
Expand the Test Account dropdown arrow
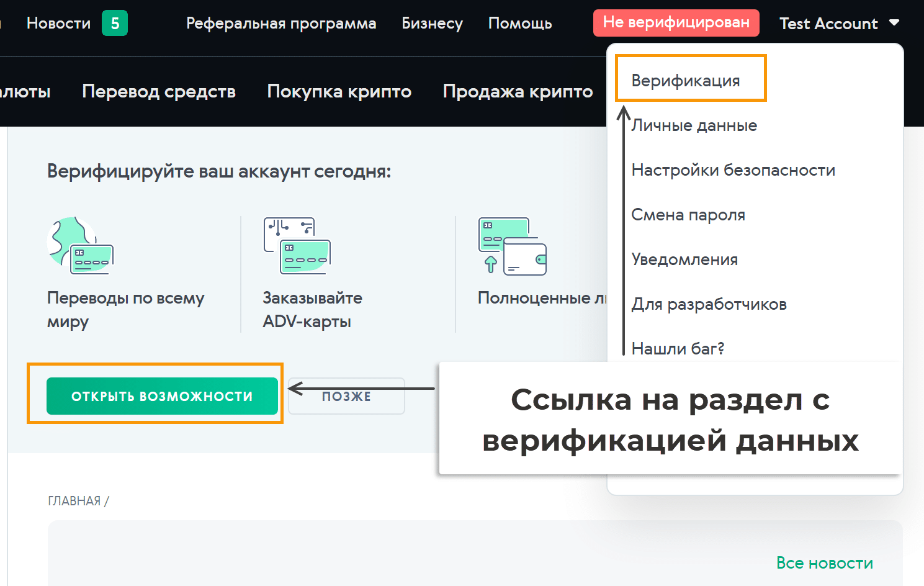click(x=894, y=23)
